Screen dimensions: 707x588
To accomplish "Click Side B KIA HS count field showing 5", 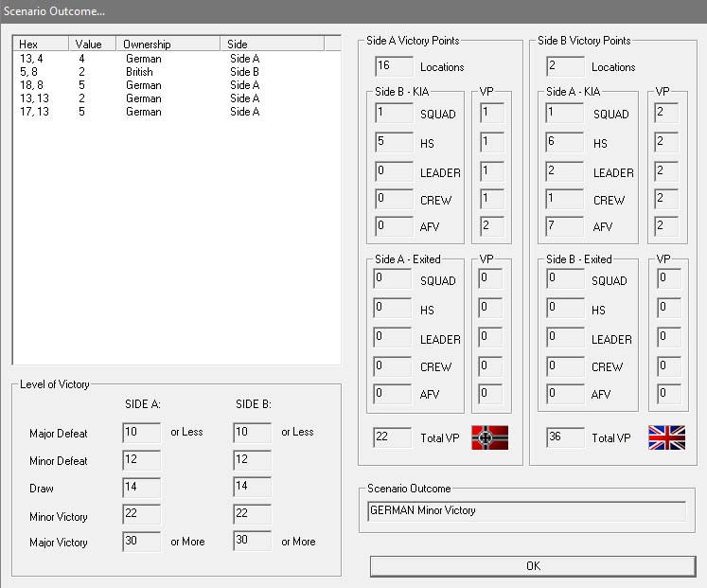I will click(394, 142).
